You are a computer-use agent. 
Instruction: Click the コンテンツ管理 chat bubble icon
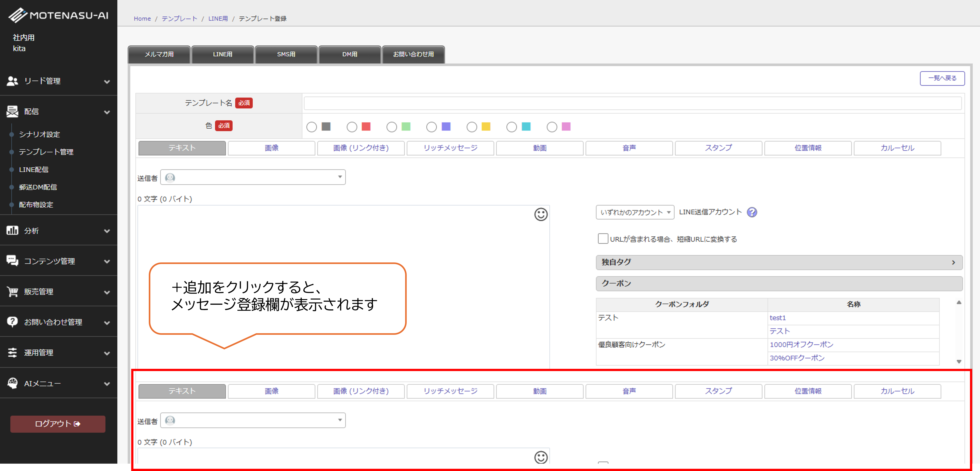12,261
